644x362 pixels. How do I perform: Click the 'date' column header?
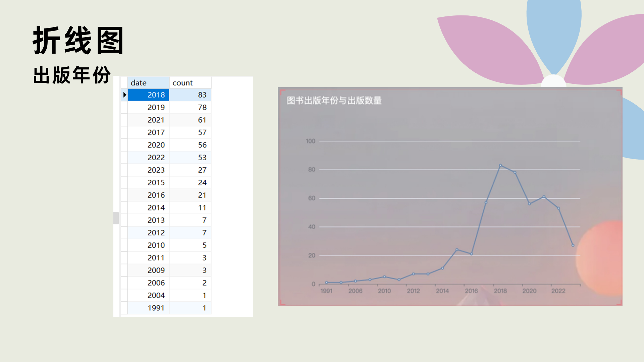(148, 83)
